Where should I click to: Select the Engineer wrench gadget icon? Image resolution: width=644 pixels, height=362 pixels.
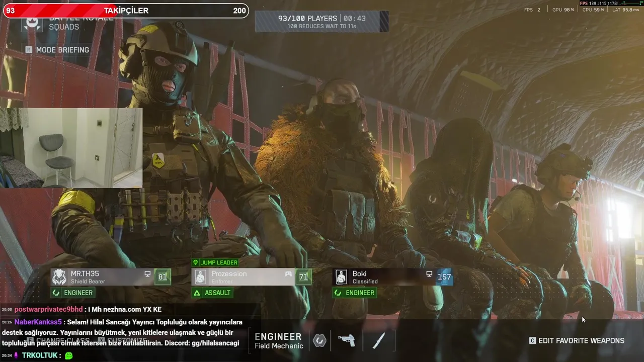point(319,340)
